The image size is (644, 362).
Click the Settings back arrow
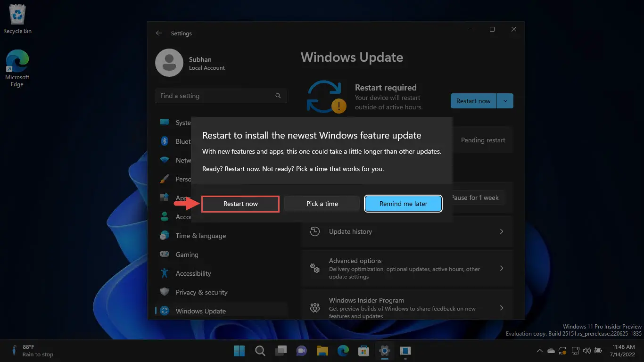click(x=159, y=33)
